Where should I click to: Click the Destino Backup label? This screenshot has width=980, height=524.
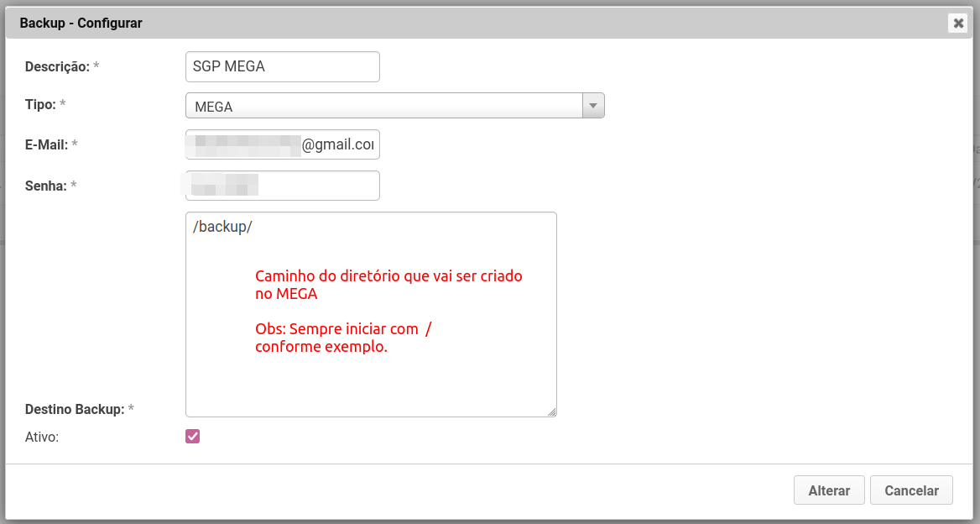[x=75, y=409]
